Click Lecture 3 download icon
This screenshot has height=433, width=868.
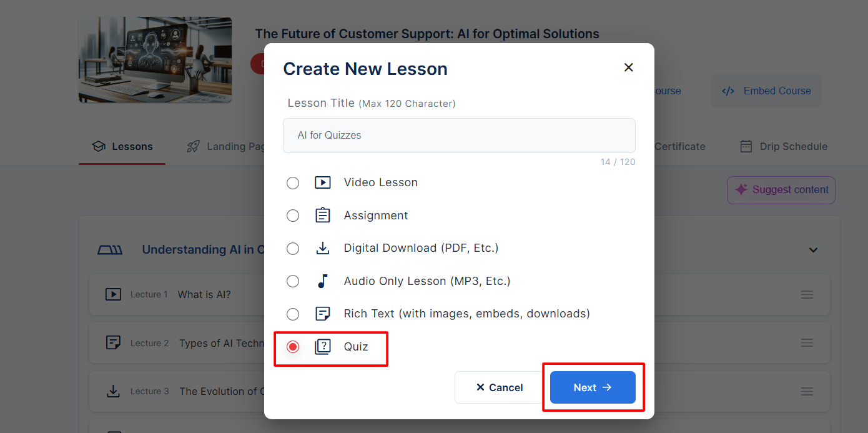[x=113, y=392]
